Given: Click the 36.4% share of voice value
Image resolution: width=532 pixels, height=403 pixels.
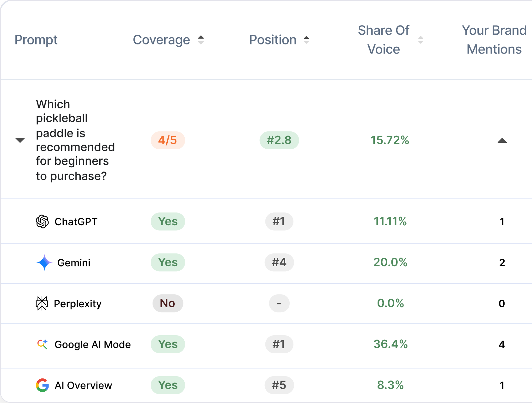Looking at the screenshot, I should click(390, 344).
